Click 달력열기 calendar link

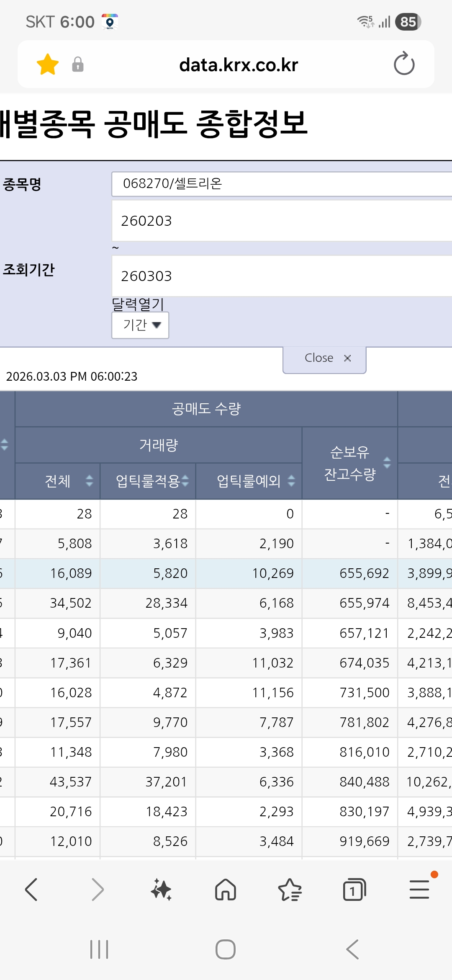tap(138, 304)
